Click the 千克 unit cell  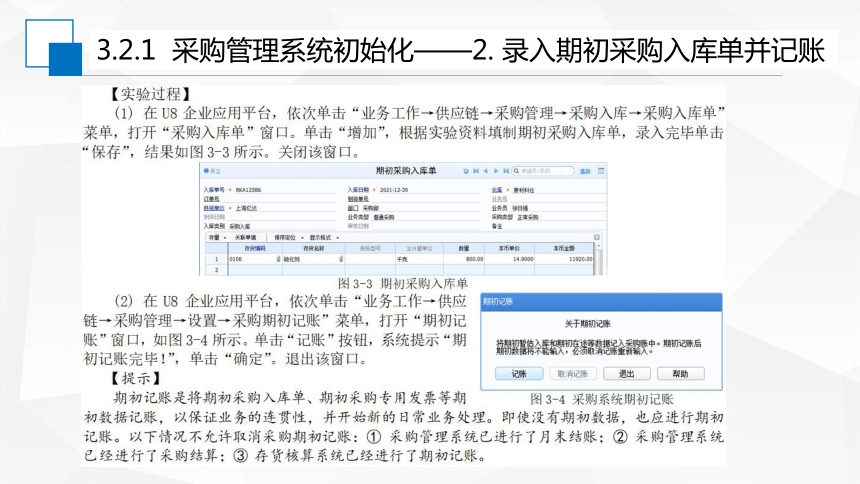coord(420,259)
